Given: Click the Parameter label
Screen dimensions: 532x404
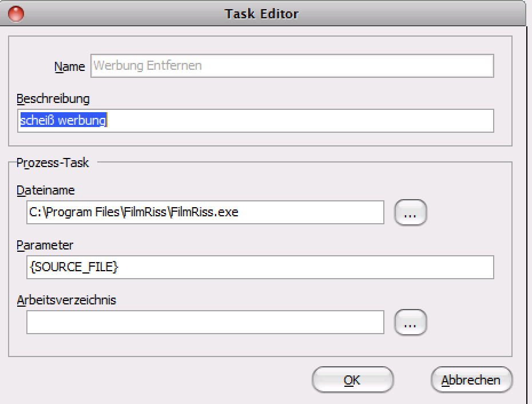Looking at the screenshot, I should point(45,245).
